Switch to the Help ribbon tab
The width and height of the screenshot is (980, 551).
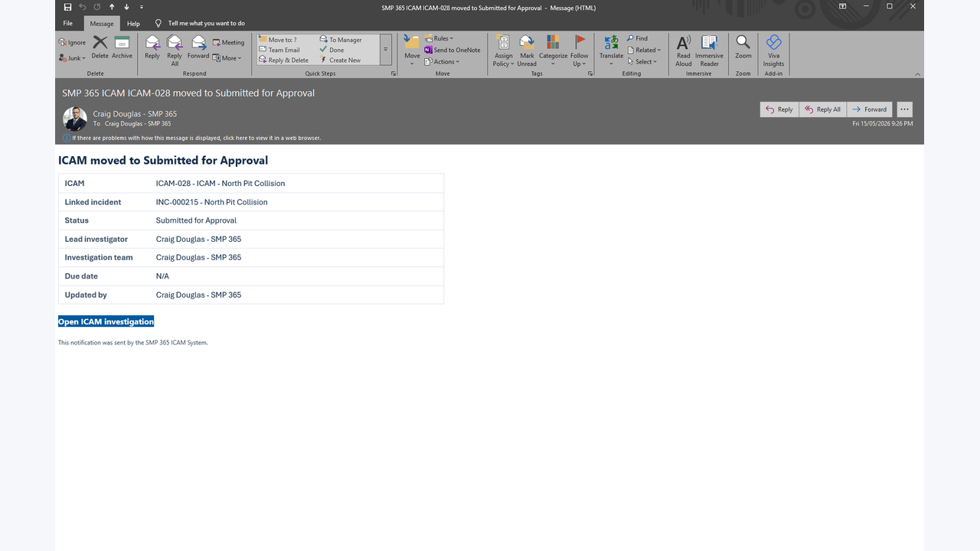[x=133, y=24]
